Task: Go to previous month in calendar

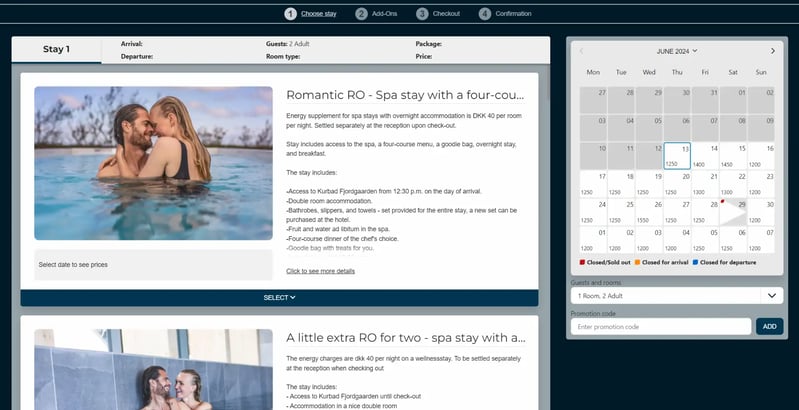Action: coord(581,51)
